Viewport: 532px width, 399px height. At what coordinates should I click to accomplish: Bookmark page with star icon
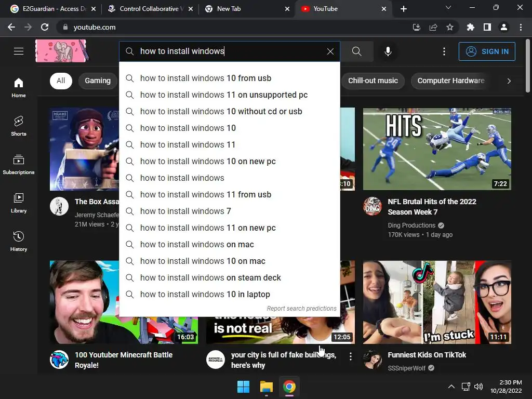coord(450,27)
